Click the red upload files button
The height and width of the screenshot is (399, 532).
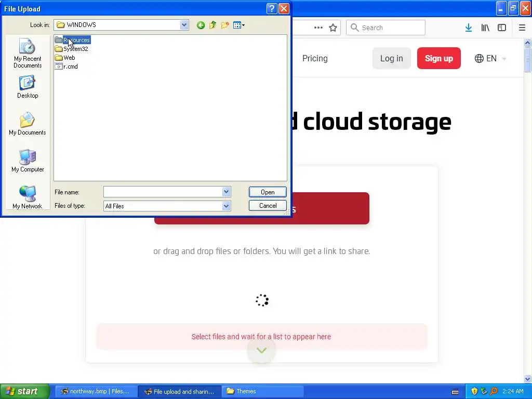click(330, 208)
